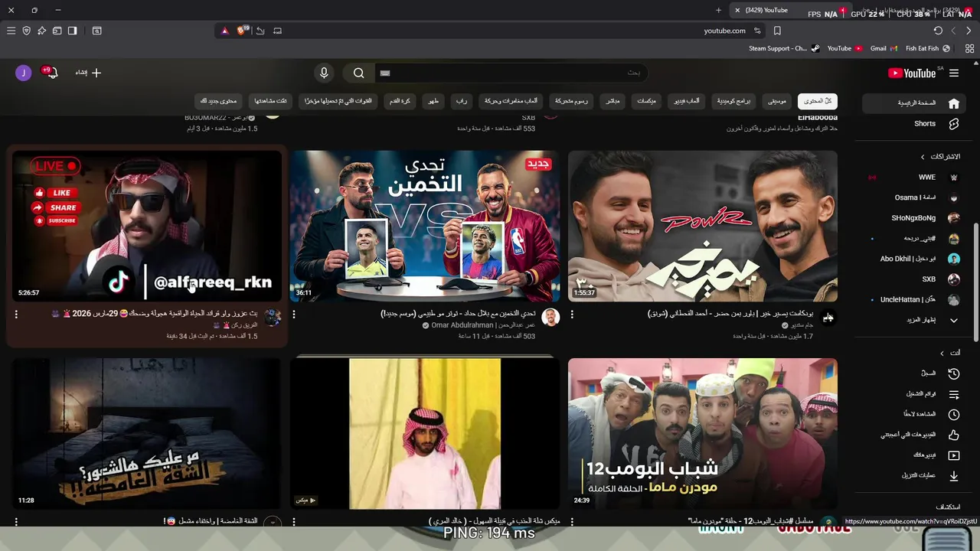Open the alfareeq_rkn live stream thumbnail
This screenshot has height=551, width=980.
click(x=147, y=226)
